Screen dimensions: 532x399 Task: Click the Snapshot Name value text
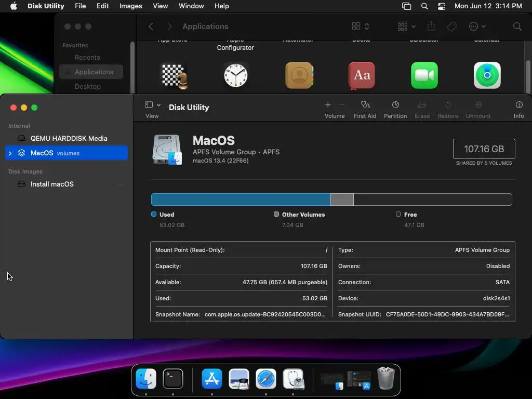(x=265, y=314)
